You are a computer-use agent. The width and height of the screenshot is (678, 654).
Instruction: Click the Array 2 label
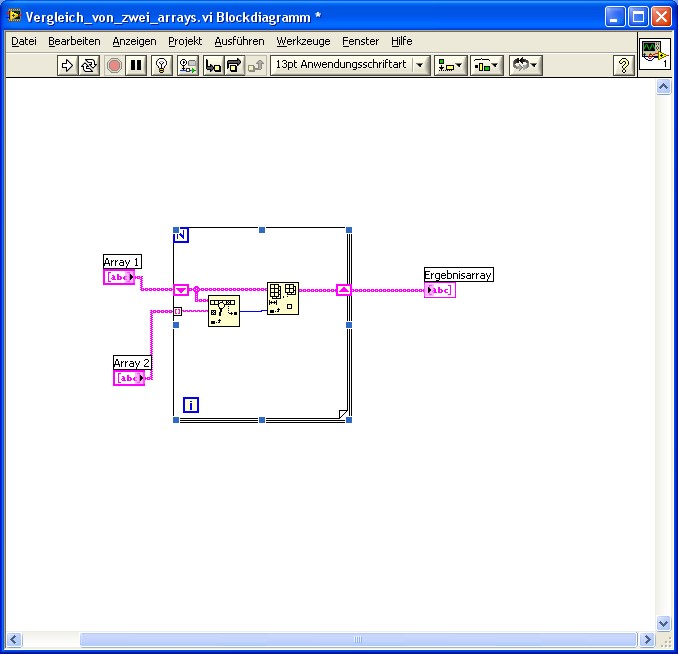tap(132, 362)
